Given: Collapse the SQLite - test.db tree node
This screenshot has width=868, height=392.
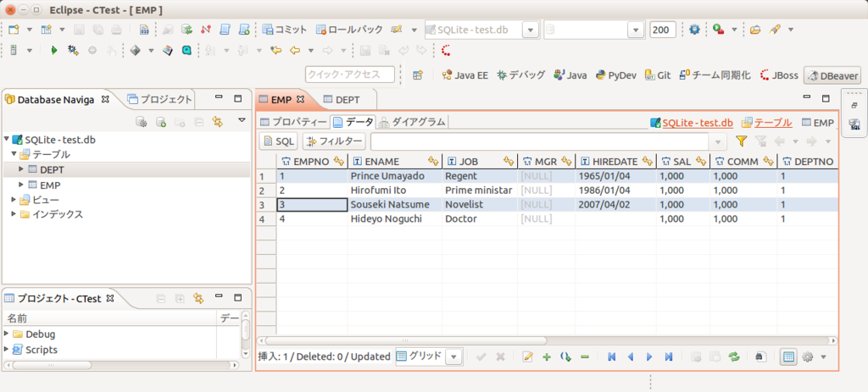Looking at the screenshot, I should tap(7, 140).
